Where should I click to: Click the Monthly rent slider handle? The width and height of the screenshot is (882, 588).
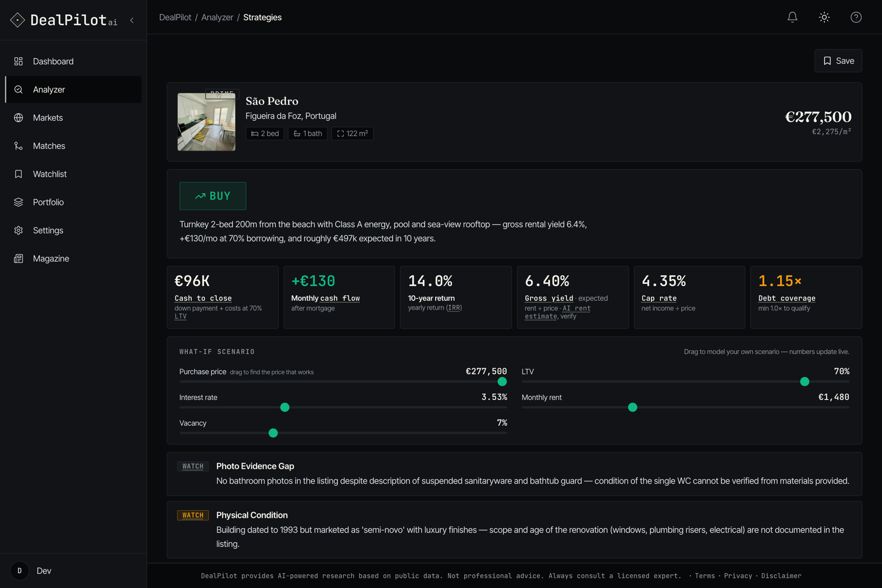click(633, 407)
